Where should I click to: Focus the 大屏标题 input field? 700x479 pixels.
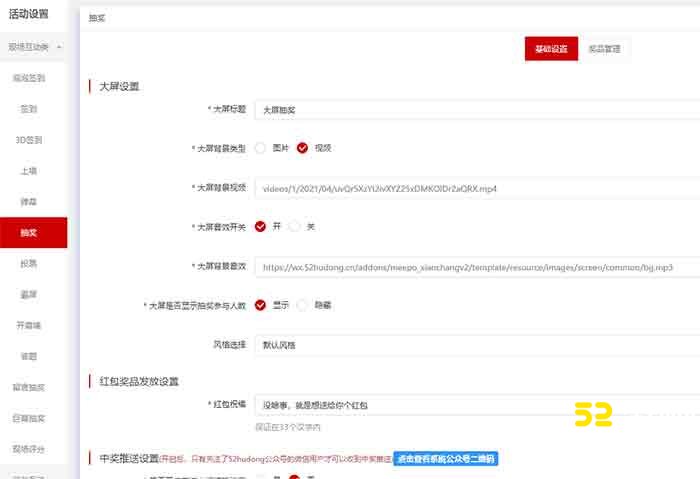pyautogui.click(x=477, y=110)
